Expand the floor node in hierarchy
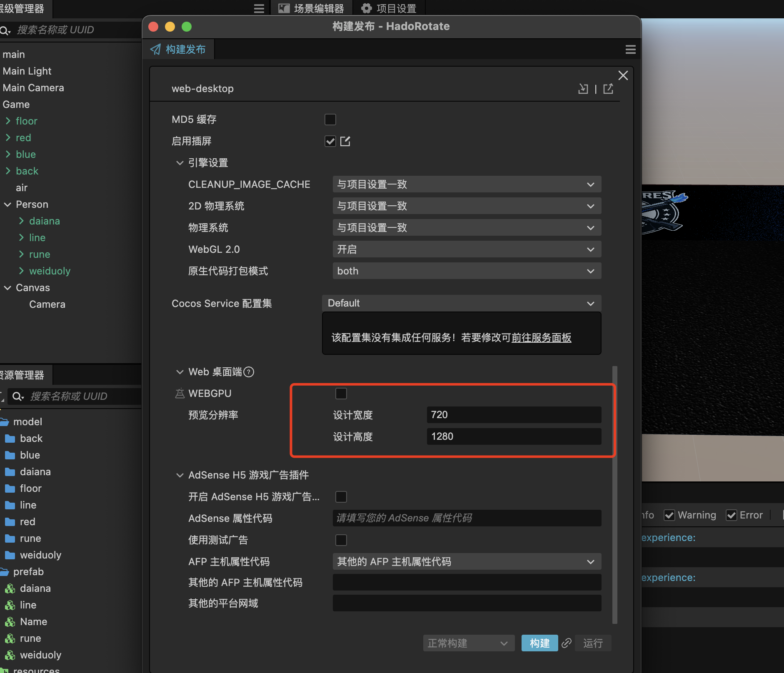Image resolution: width=784 pixels, height=673 pixels. 8,121
